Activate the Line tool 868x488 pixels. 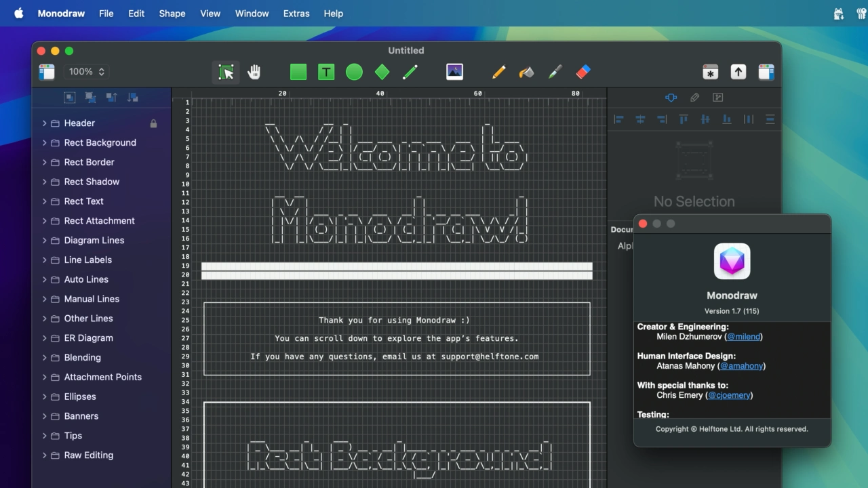coord(410,72)
